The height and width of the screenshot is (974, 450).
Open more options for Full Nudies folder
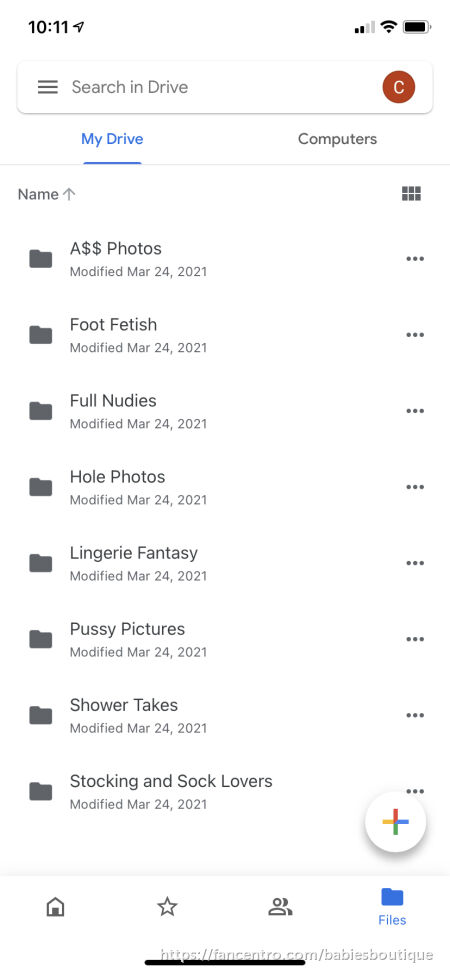tap(415, 411)
